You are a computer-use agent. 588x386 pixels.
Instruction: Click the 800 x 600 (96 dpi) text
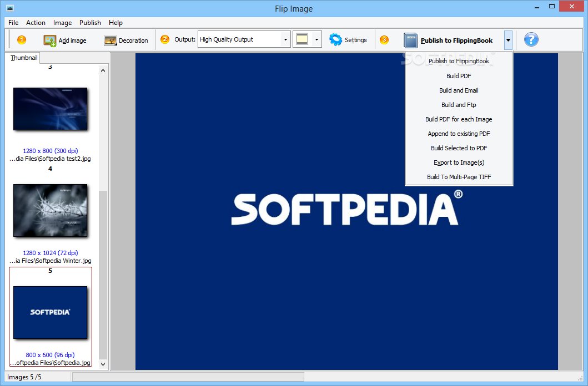[51, 355]
